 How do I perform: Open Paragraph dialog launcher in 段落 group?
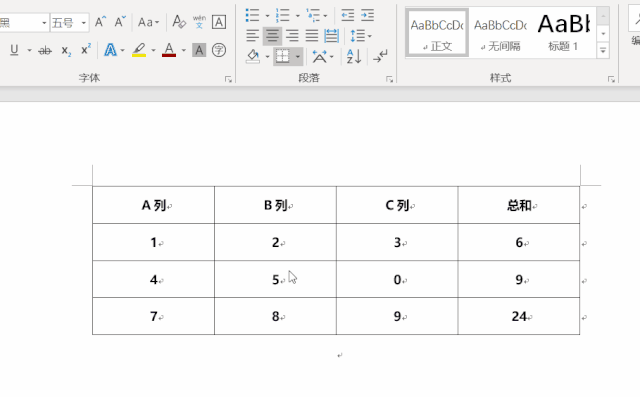(x=389, y=79)
